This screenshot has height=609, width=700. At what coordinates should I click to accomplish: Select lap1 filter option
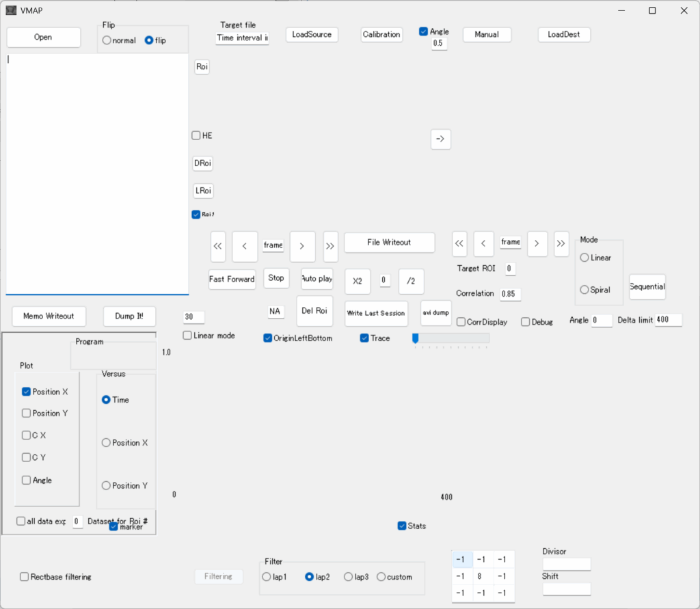coord(267,577)
